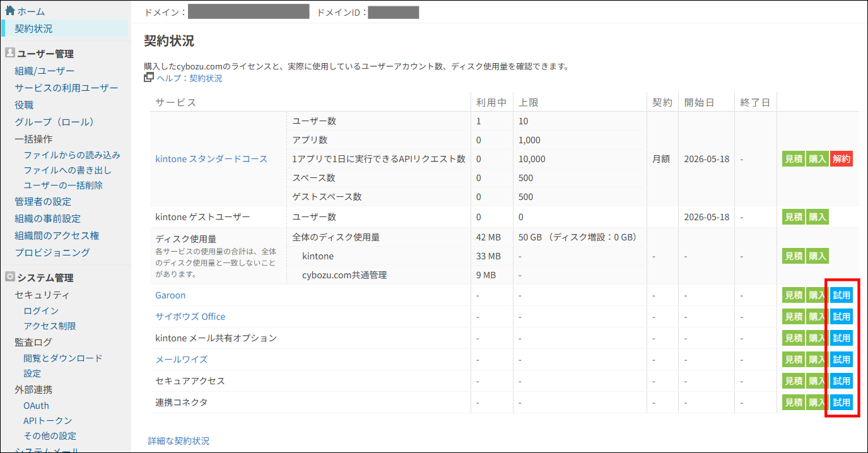Open the ヘルプ：契約状況 help link
Image resolution: width=868 pixels, height=453 pixels.
189,78
